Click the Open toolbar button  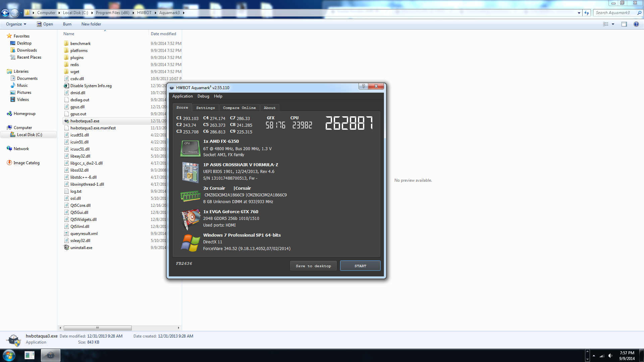click(45, 24)
